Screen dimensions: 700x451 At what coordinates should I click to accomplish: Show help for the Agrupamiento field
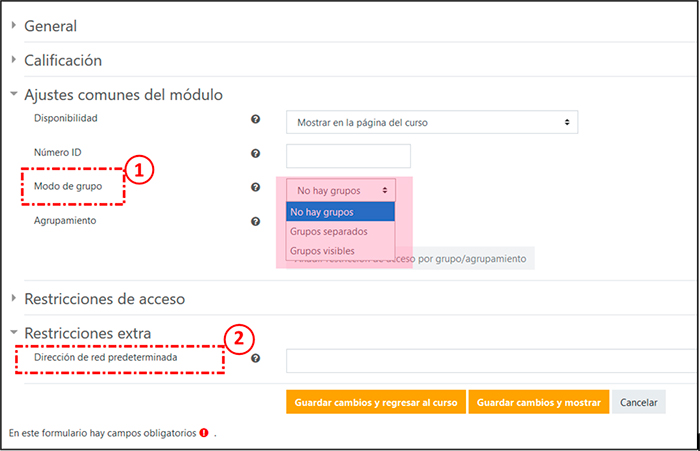(x=256, y=221)
